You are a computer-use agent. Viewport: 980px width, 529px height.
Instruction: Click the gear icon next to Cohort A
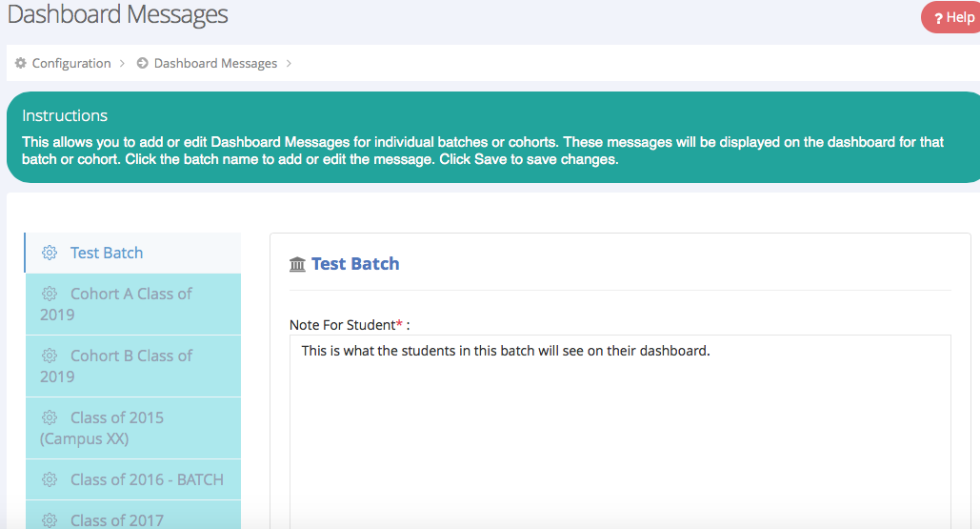[x=50, y=294]
